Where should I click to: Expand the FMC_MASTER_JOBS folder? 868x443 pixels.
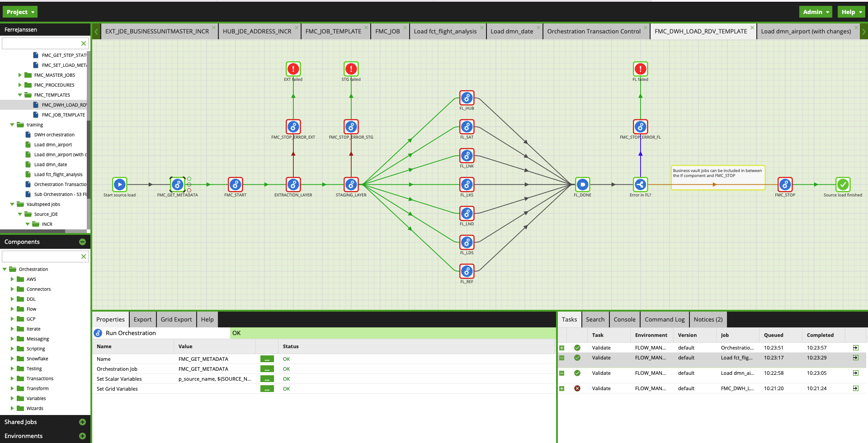point(20,75)
